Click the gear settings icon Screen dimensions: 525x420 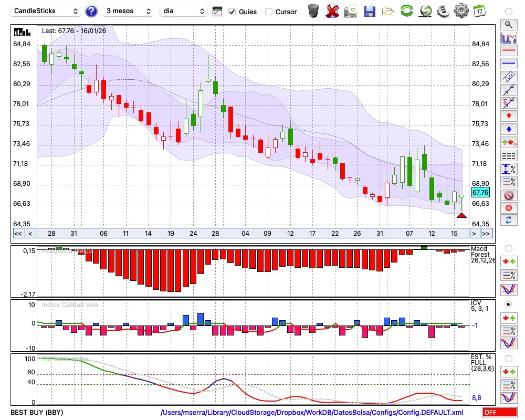[x=461, y=11]
